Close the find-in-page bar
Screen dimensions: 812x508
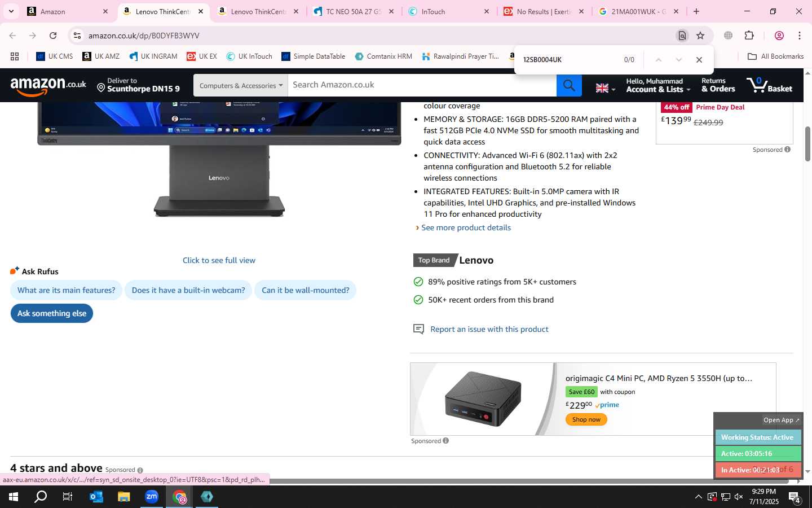[699, 60]
